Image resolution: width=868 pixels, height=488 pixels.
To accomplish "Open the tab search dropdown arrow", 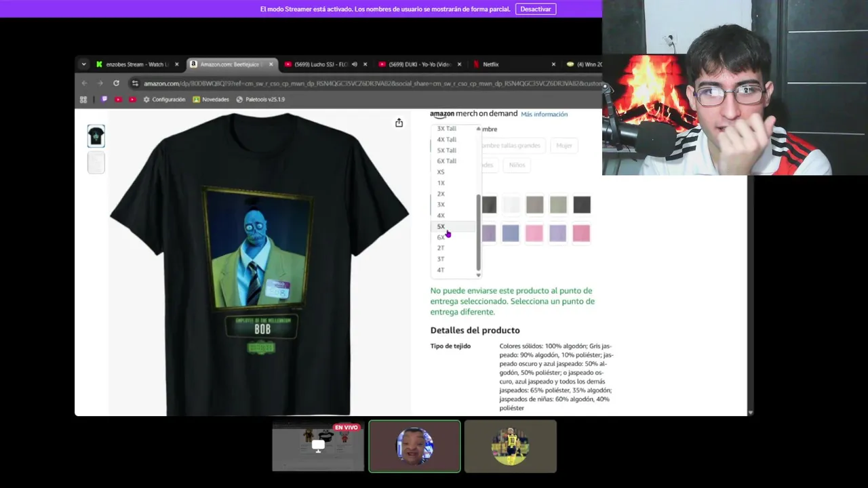I will (83, 64).
